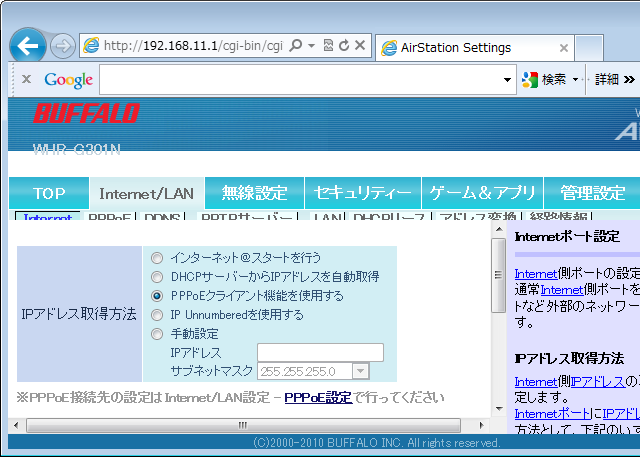The image size is (640, 457).
Task: Click the browser forward arrow button
Action: tap(63, 46)
